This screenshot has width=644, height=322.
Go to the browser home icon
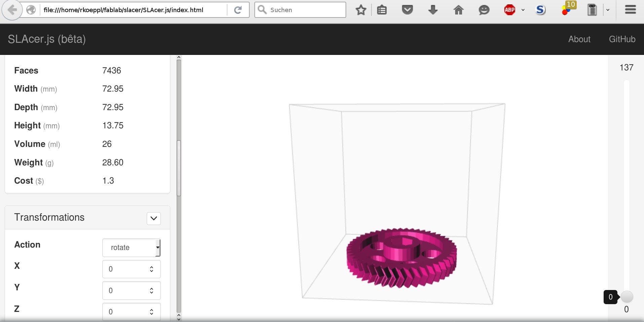point(458,10)
